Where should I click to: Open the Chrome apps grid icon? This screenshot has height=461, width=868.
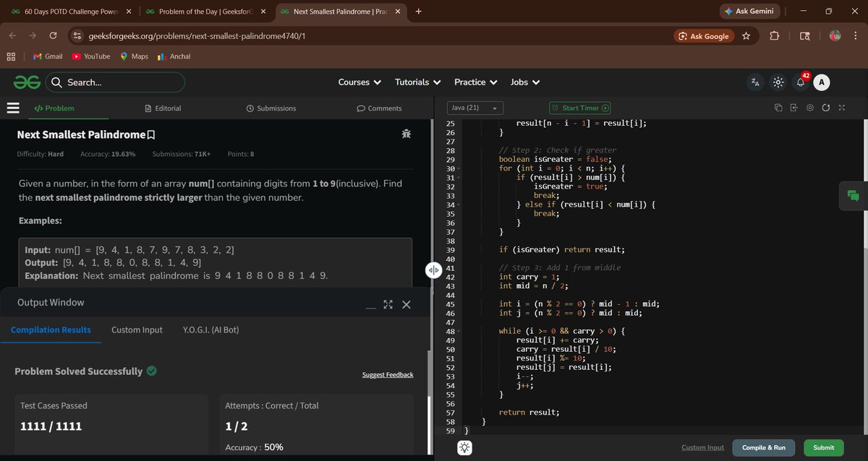point(12,56)
